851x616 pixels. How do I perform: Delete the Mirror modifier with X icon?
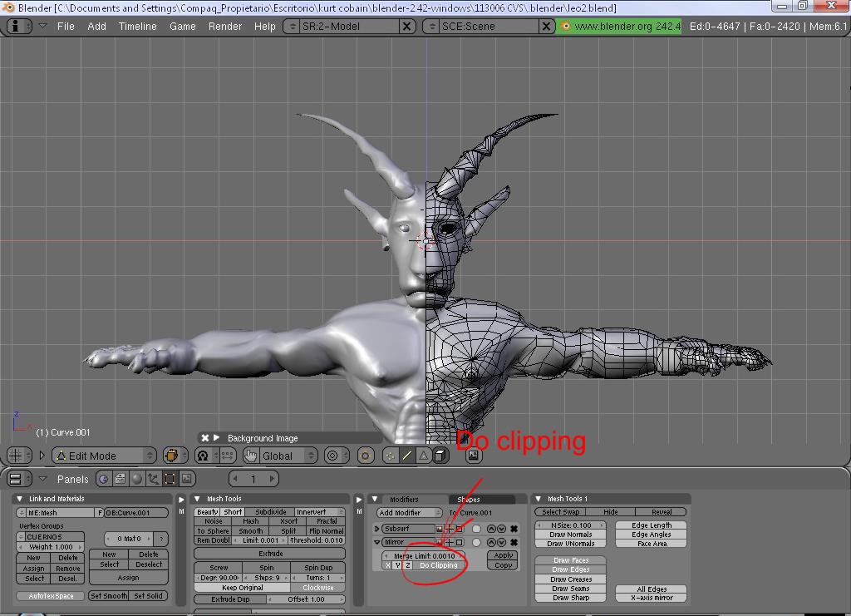[514, 542]
